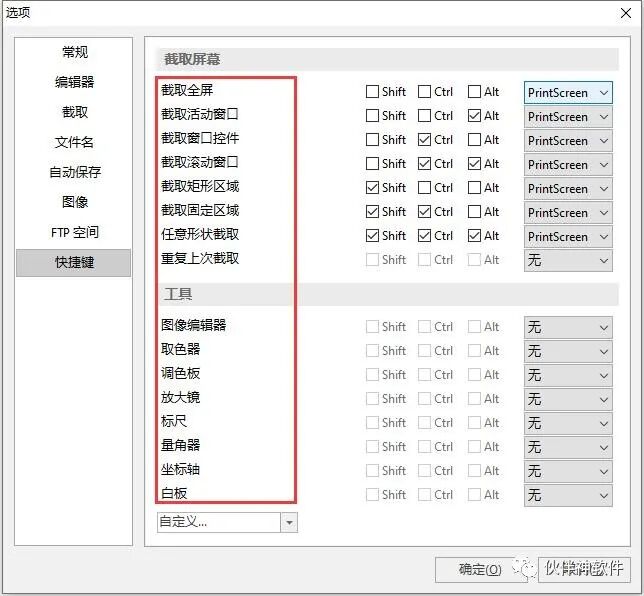
Task: Open key dropdown for 截取全屏
Action: click(568, 93)
